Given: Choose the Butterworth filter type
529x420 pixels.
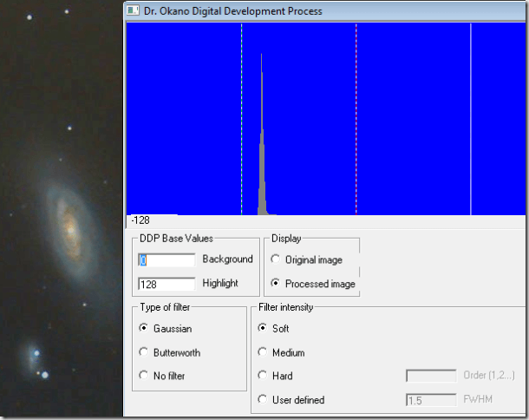Looking at the screenshot, I should pos(143,353).
